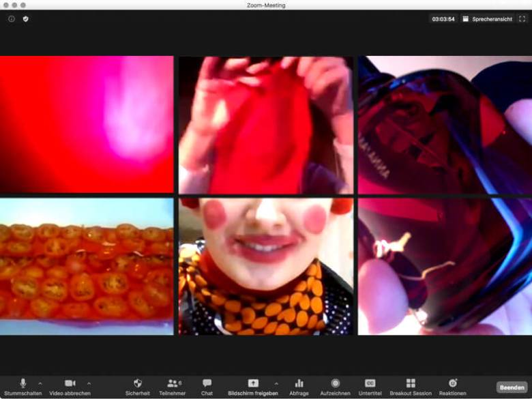Open the Sicherheit security options
The height and width of the screenshot is (399, 532).
point(137,387)
